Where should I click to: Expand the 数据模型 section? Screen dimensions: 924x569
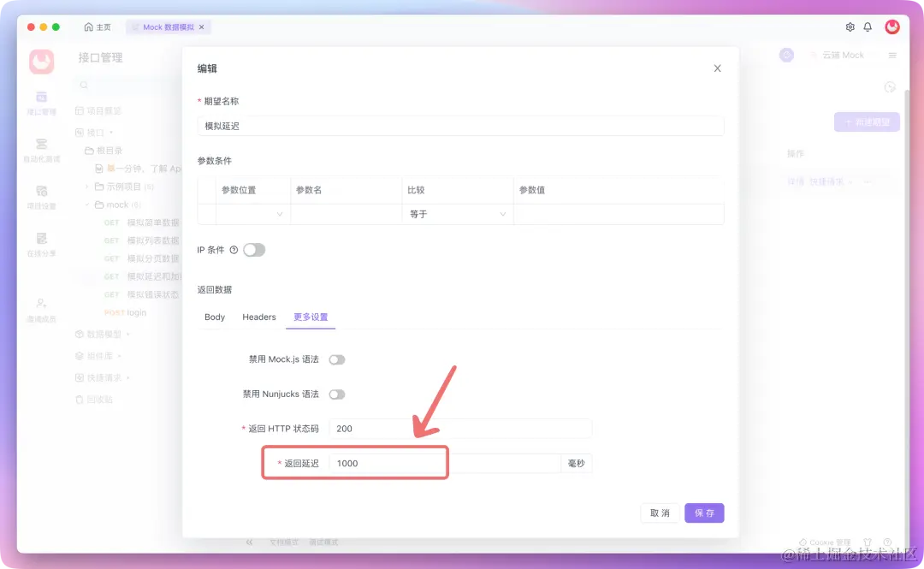(102, 335)
